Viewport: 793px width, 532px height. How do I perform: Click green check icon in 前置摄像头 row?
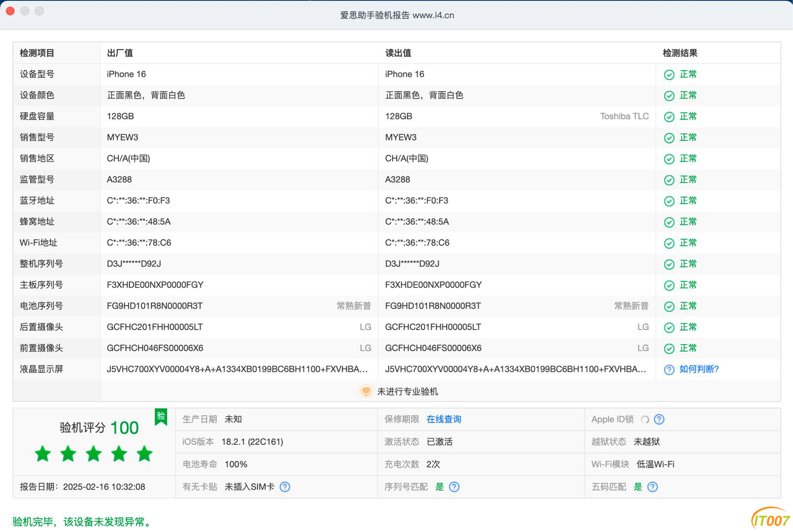(669, 349)
